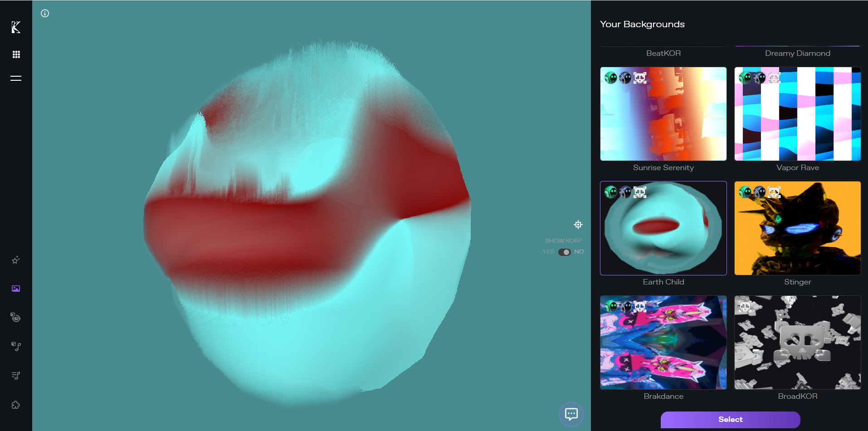Viewport: 868px width, 431px height.
Task: Select the Brakdance background thumbnail
Action: click(x=663, y=343)
